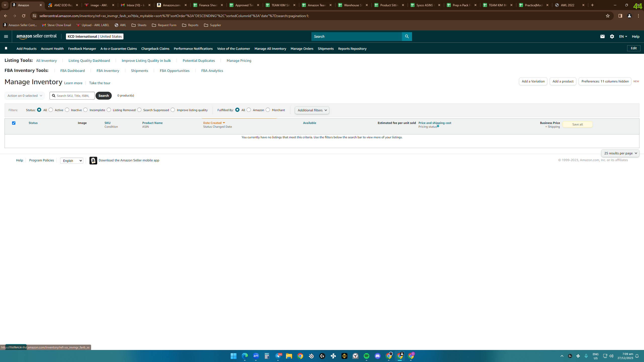The image size is (644, 362).
Task: Click the header Search input field
Action: [x=357, y=36]
